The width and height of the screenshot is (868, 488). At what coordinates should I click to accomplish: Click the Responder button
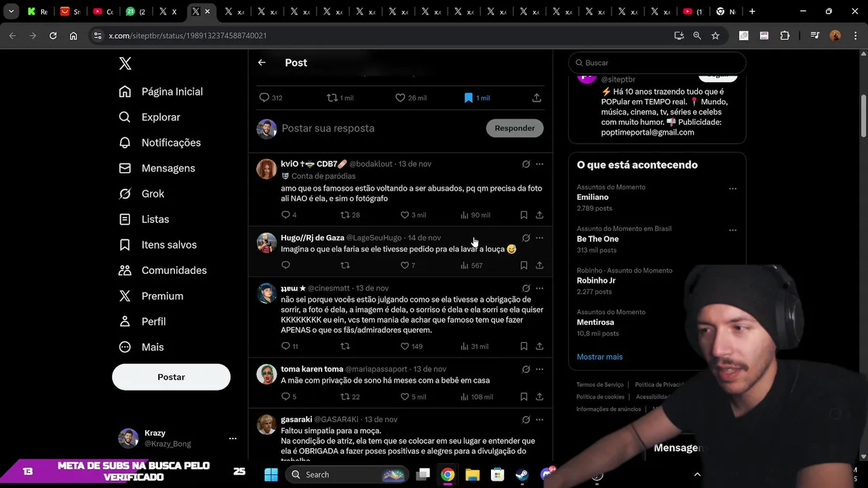click(515, 128)
